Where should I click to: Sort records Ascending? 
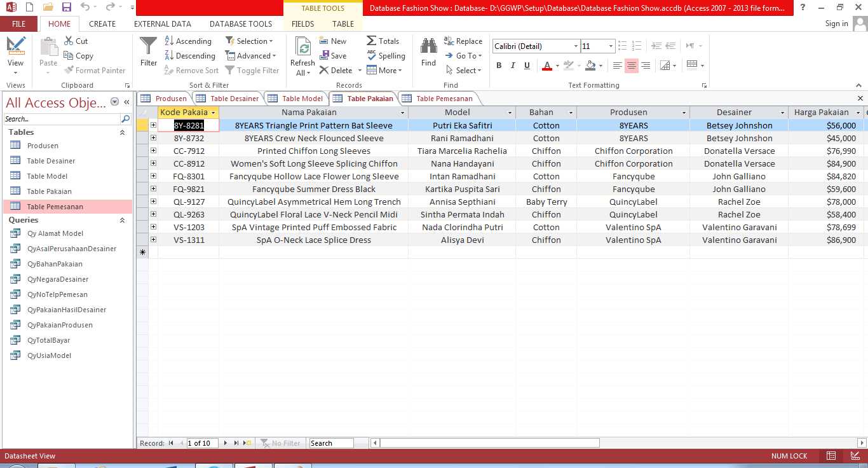pyautogui.click(x=188, y=41)
